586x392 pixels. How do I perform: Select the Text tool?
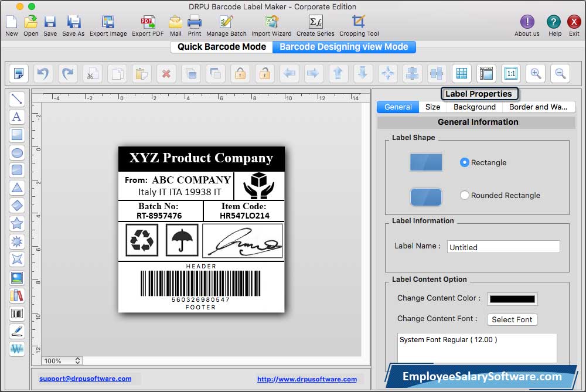17,117
